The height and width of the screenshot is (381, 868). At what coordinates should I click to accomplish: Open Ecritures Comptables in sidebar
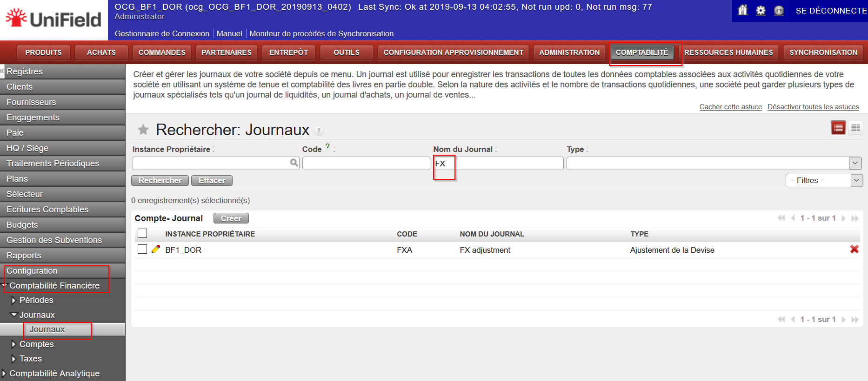(x=62, y=210)
